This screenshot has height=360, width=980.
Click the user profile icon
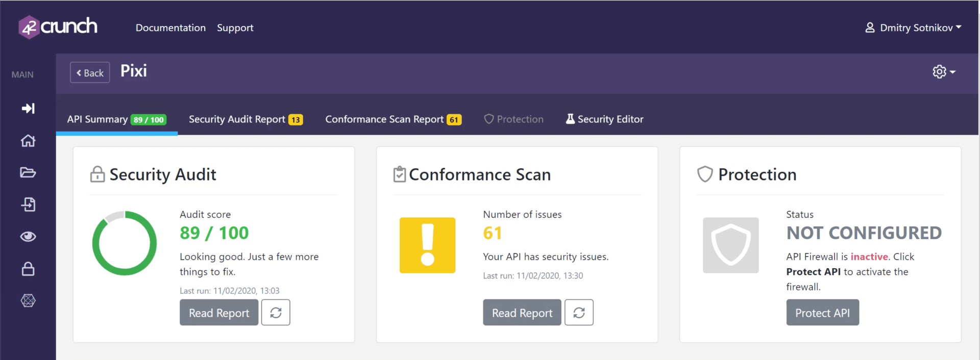coord(870,28)
